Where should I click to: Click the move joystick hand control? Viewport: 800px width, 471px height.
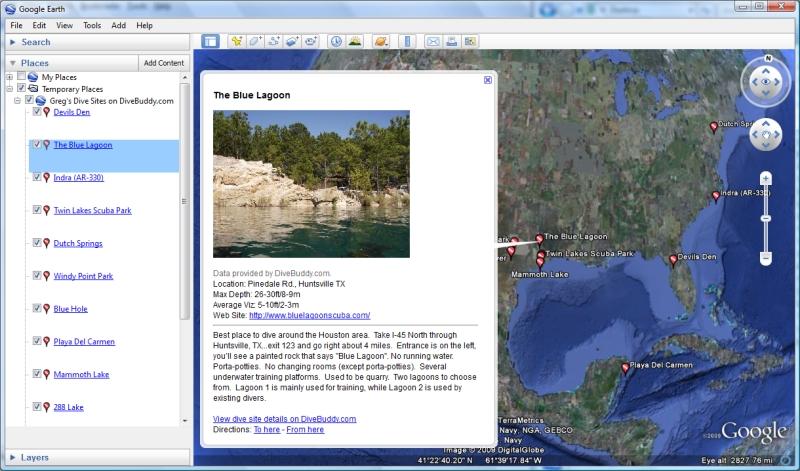765,135
